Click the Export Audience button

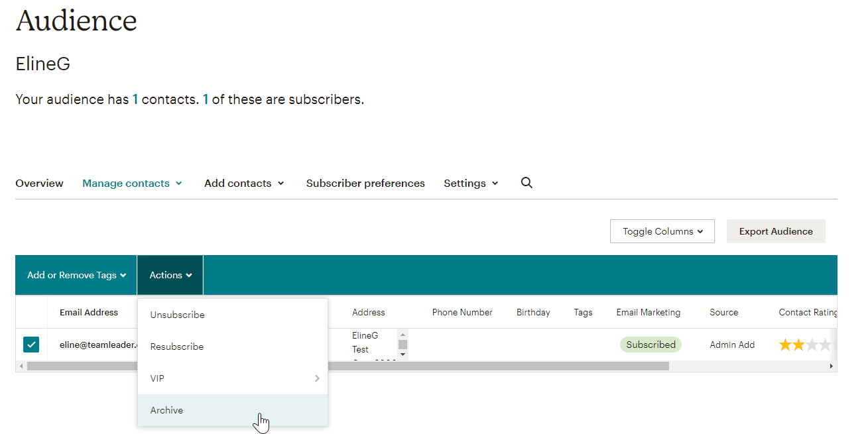point(775,231)
